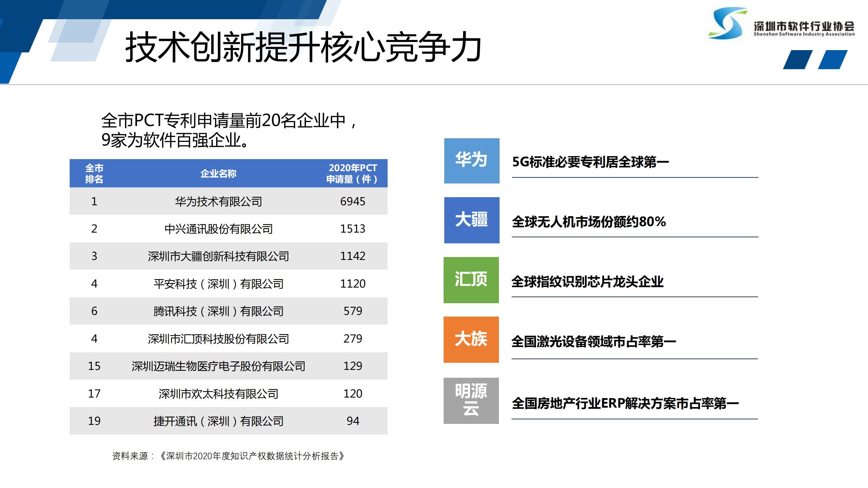Click the blue 华为 label box
The width and height of the screenshot is (868, 488).
coord(472,161)
